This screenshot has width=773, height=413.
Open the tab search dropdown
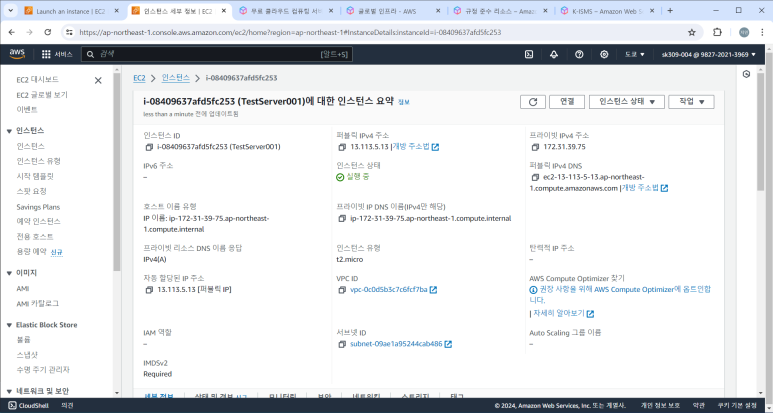[10, 10]
